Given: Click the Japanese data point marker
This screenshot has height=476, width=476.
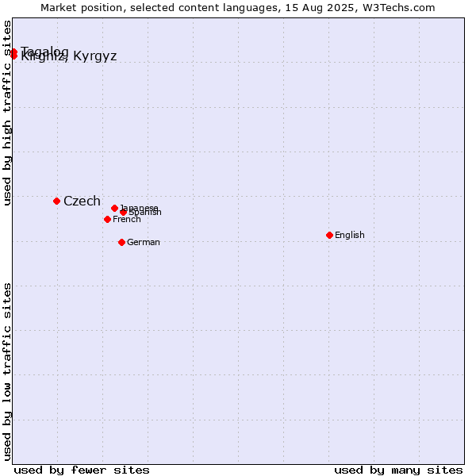Looking at the screenshot, I should (114, 208).
